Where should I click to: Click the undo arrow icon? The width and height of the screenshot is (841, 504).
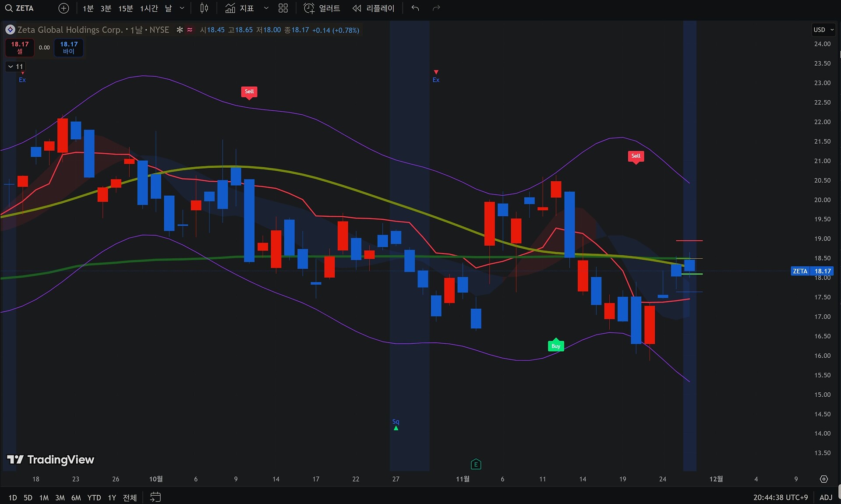(x=415, y=8)
